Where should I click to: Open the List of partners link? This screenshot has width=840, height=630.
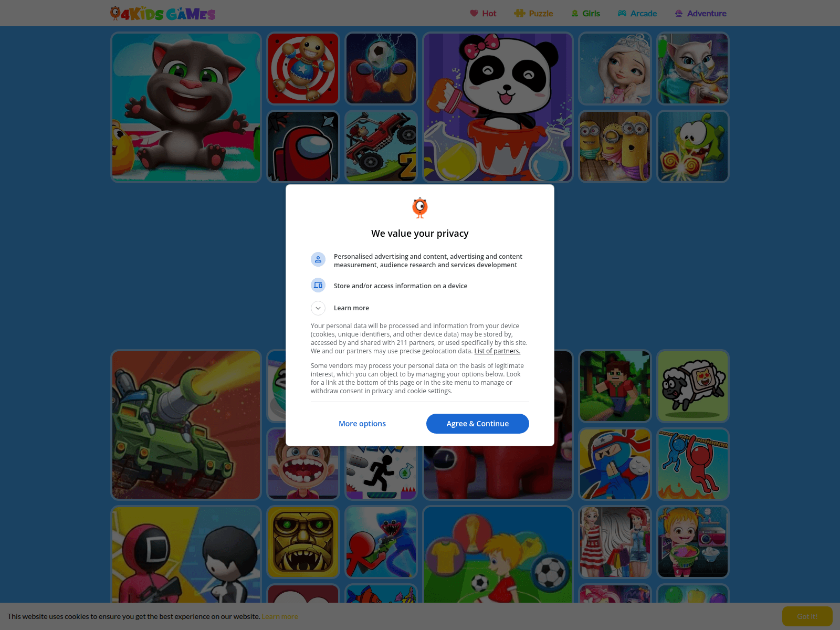click(497, 351)
